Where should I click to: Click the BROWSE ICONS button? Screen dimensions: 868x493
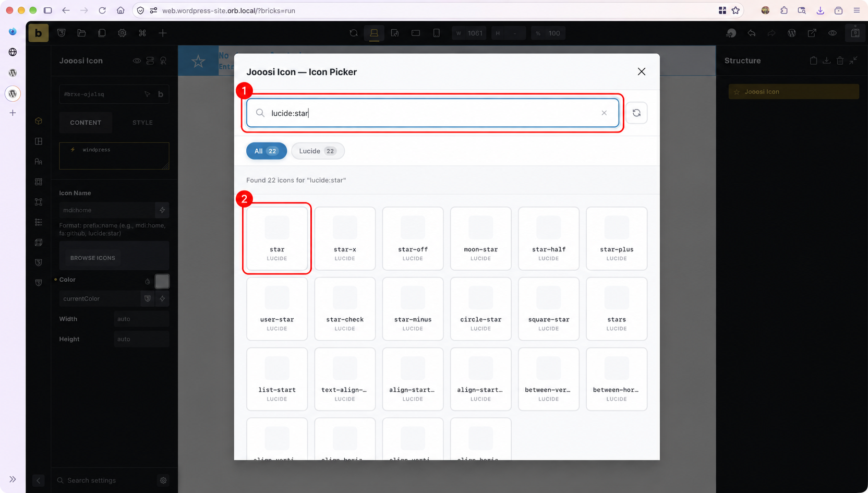(x=93, y=258)
